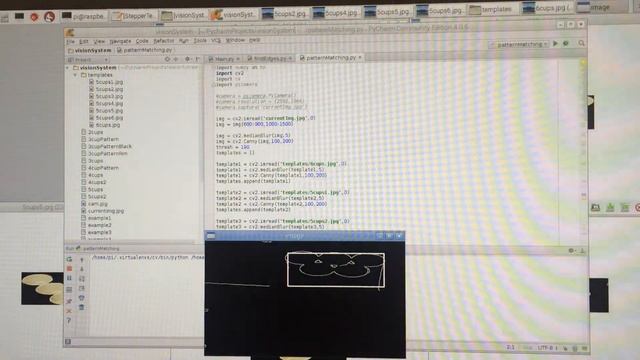The width and height of the screenshot is (640, 360).
Task: Switch to the first editor tab left of findEdges.py
Action: click(224, 59)
